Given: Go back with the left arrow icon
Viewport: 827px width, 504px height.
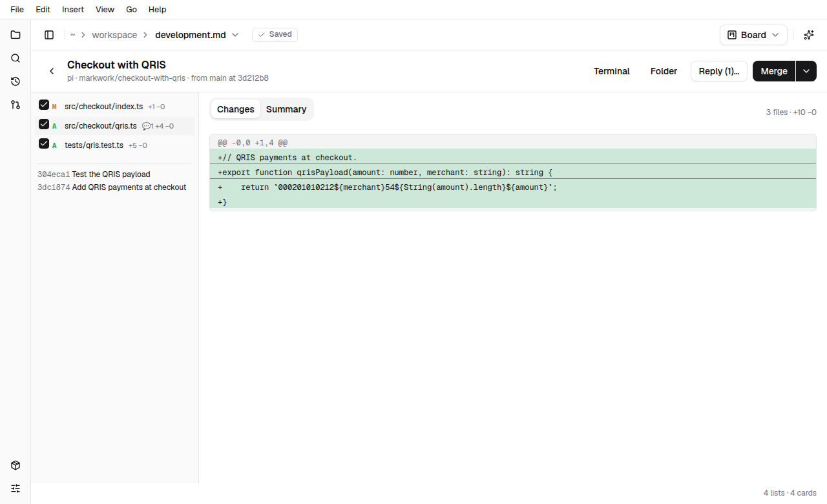Looking at the screenshot, I should [x=52, y=71].
